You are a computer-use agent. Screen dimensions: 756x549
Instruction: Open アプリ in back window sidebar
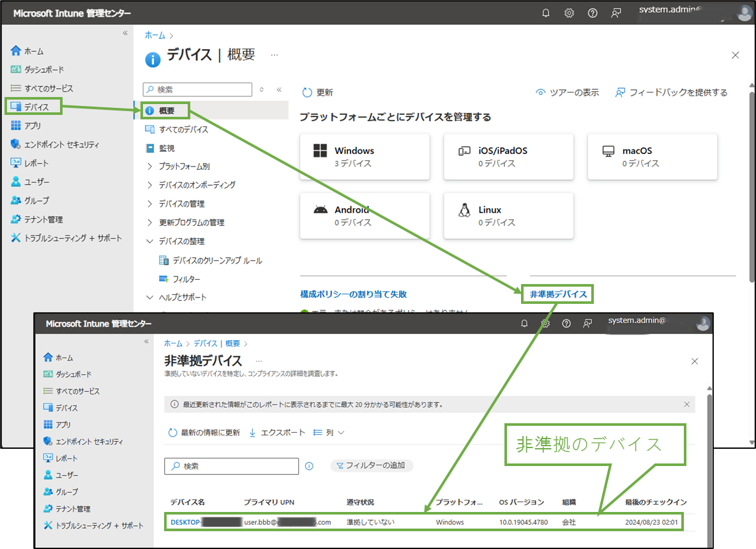click(x=26, y=125)
